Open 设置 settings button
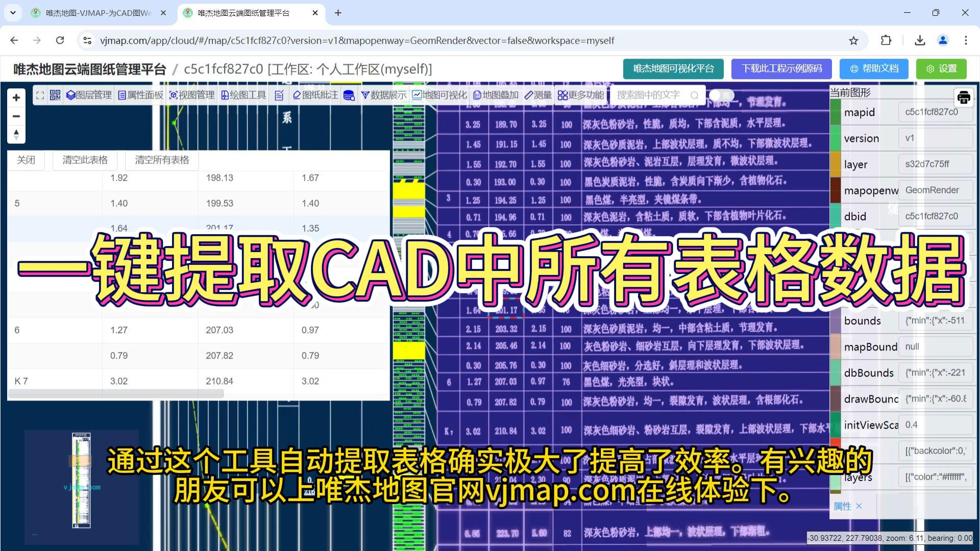This screenshot has height=551, width=980. [941, 69]
